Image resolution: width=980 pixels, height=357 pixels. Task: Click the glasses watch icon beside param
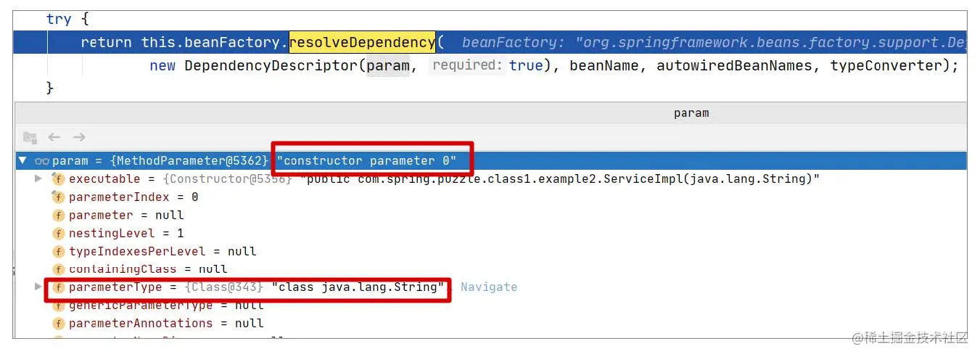[x=41, y=161]
